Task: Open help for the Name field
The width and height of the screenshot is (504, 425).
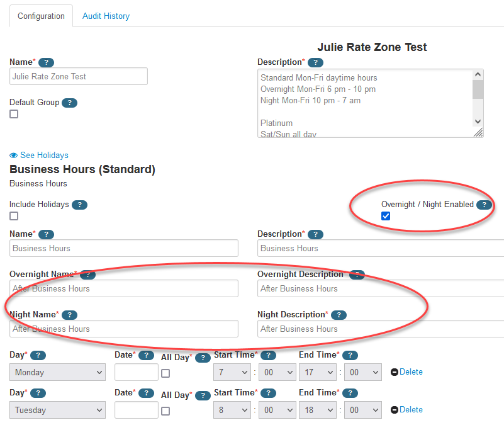Action: click(x=47, y=62)
